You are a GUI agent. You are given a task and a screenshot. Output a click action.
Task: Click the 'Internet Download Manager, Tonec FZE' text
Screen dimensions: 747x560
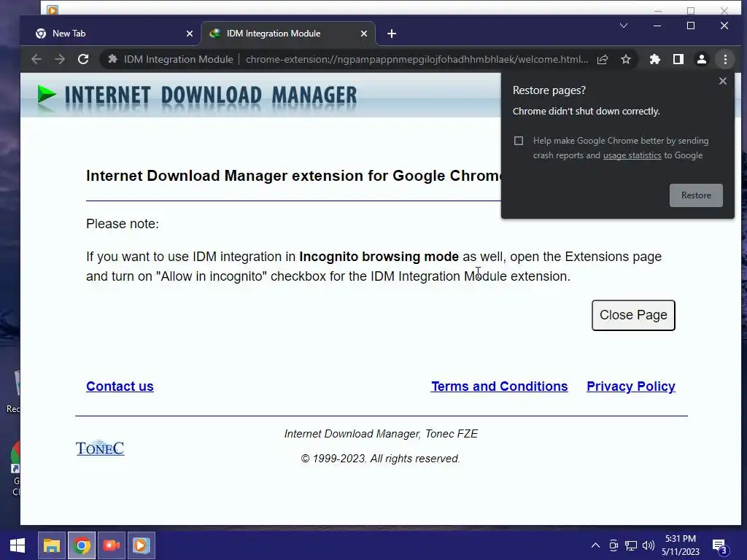[x=381, y=434]
